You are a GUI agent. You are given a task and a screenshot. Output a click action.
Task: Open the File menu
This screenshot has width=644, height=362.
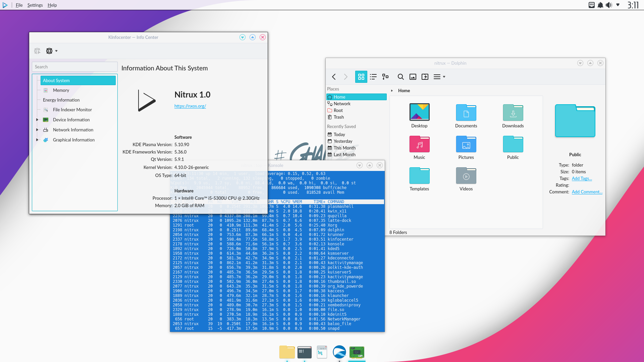pyautogui.click(x=19, y=5)
